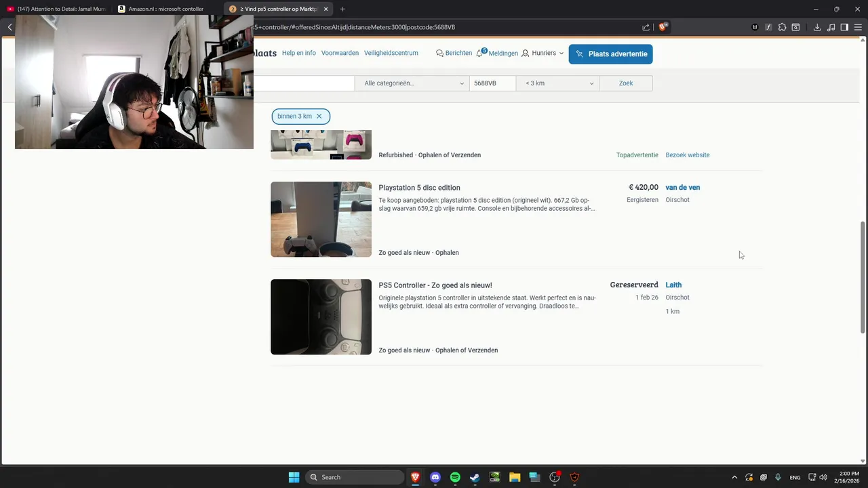Viewport: 868px width, 488px height.
Task: Open the PS5 controller listing thumbnail
Action: coord(321,317)
